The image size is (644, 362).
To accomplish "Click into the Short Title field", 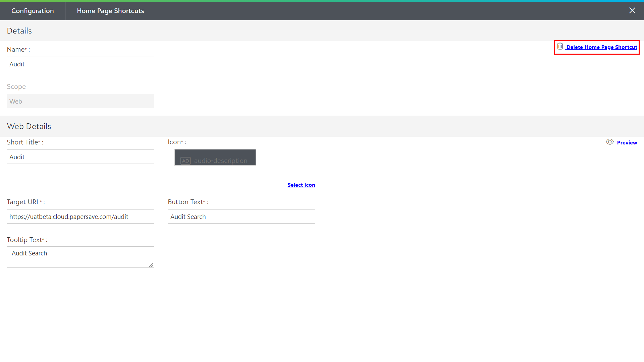I will 80,157.
